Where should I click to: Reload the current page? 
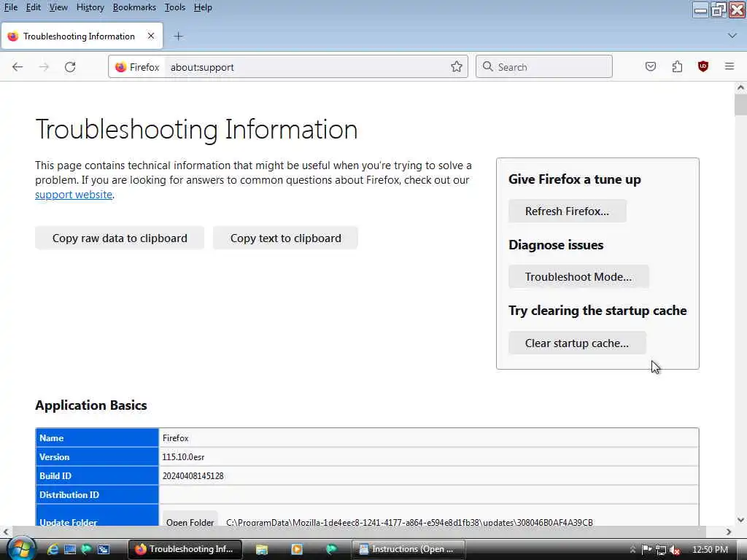click(x=70, y=66)
